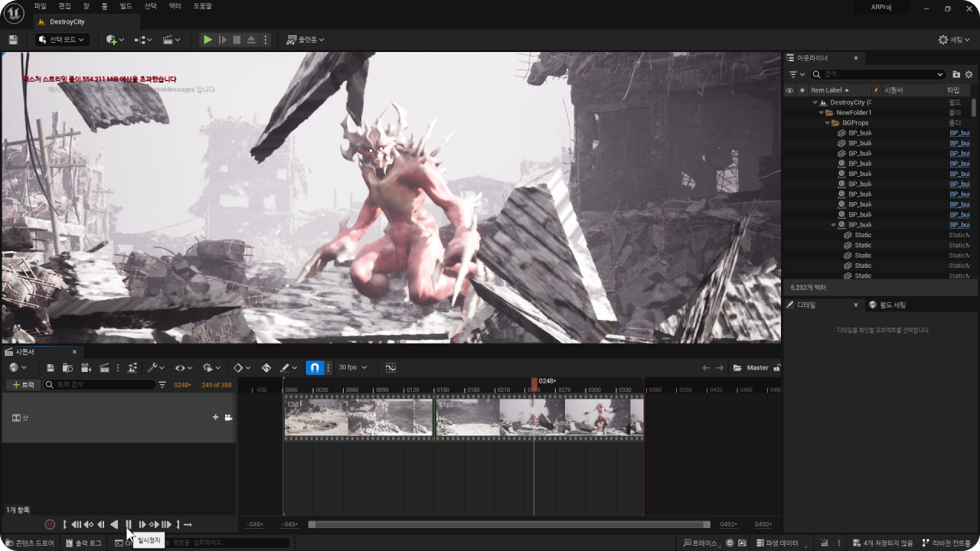Play the sequence in reverse
Screen dimensions: 980x551
click(114, 524)
